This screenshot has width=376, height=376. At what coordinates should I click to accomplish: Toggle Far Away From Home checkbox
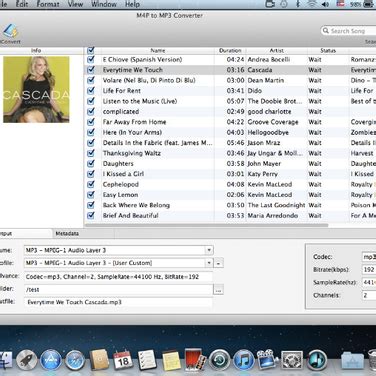[90, 122]
